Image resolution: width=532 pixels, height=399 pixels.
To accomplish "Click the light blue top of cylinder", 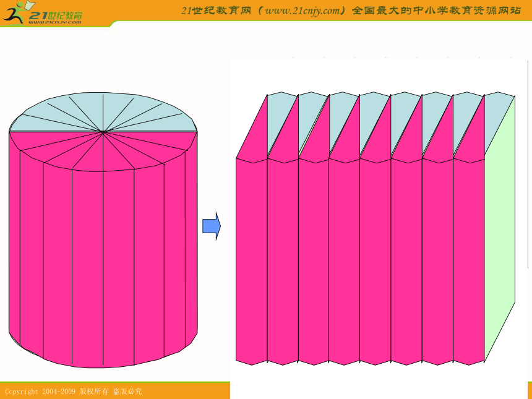I will pyautogui.click(x=103, y=112).
